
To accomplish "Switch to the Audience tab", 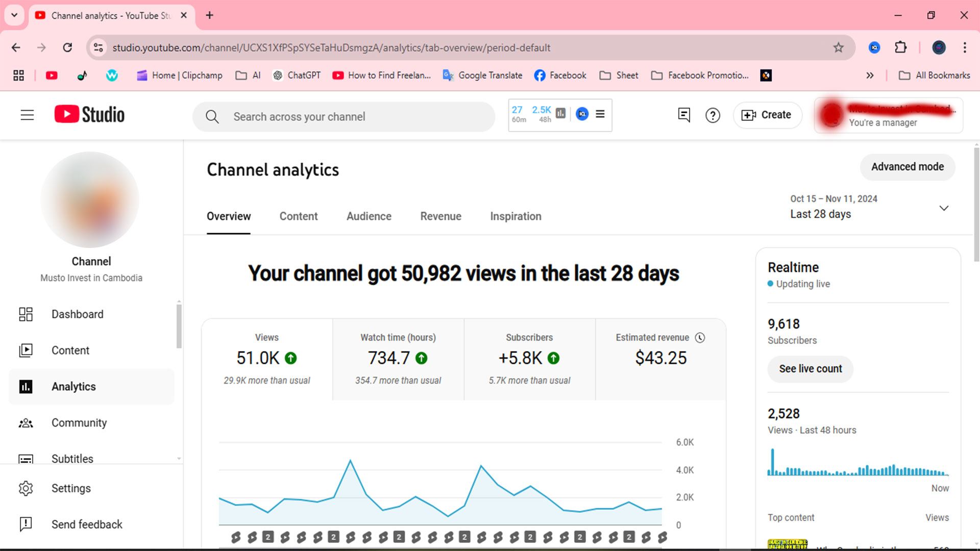I will pos(369,216).
